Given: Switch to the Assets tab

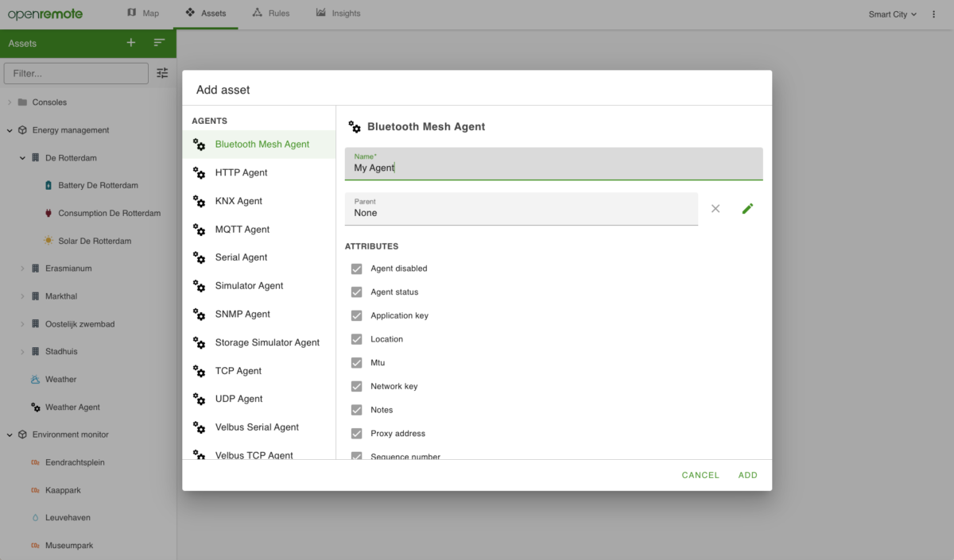Looking at the screenshot, I should point(206,14).
